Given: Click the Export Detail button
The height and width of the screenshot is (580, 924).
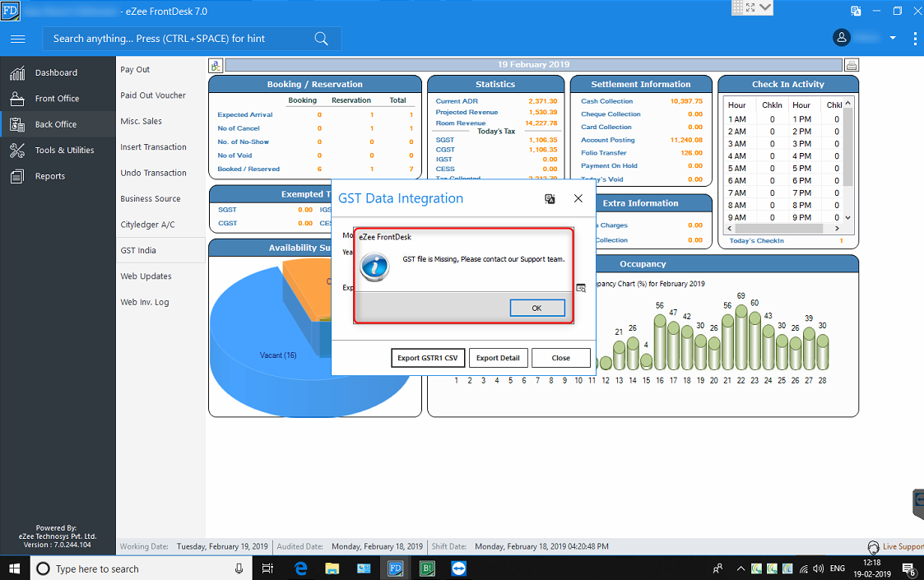Looking at the screenshot, I should 498,358.
